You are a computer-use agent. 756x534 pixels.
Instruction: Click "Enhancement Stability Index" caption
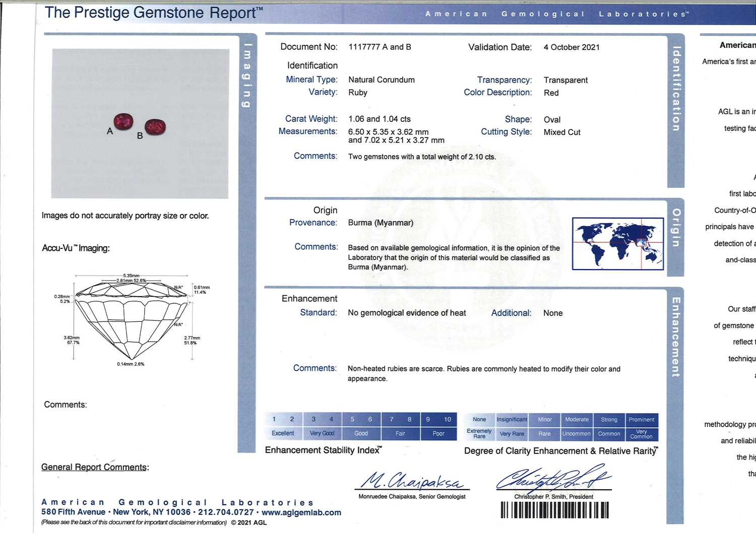pyautogui.click(x=324, y=450)
